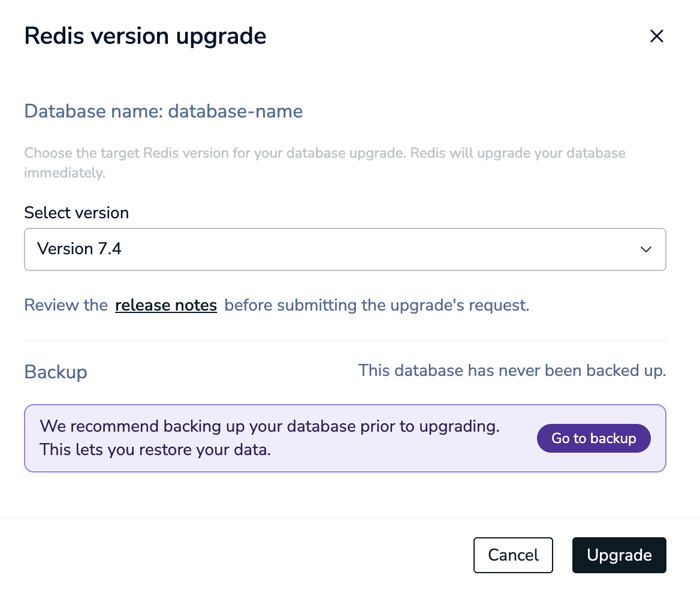The width and height of the screenshot is (700, 590).
Task: Click the value 'database-name' in the heading
Action: coord(236,111)
